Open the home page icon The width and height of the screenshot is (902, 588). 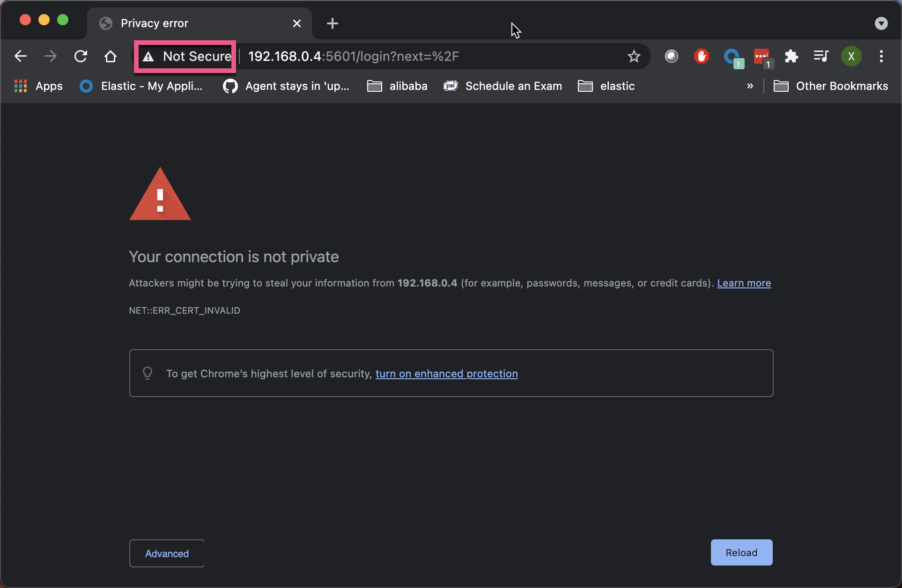[x=111, y=56]
